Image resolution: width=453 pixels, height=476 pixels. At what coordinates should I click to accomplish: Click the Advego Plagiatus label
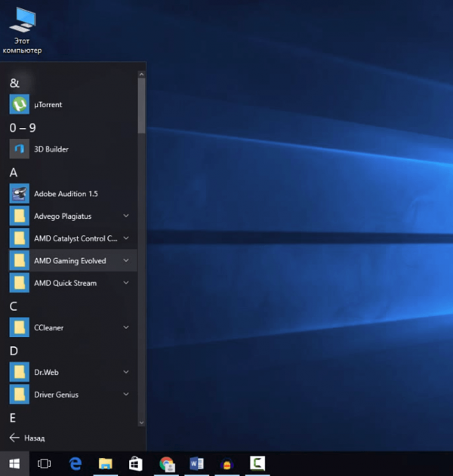(63, 217)
